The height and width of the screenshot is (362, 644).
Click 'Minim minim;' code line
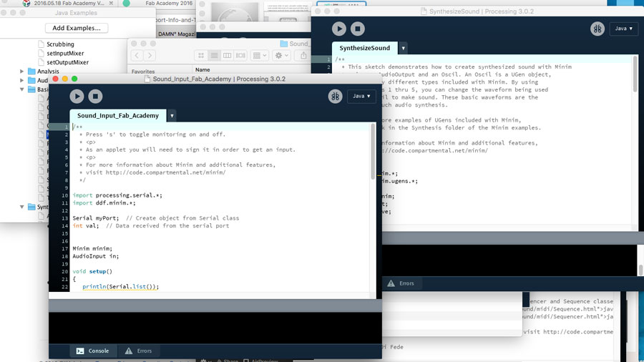tap(92, 249)
